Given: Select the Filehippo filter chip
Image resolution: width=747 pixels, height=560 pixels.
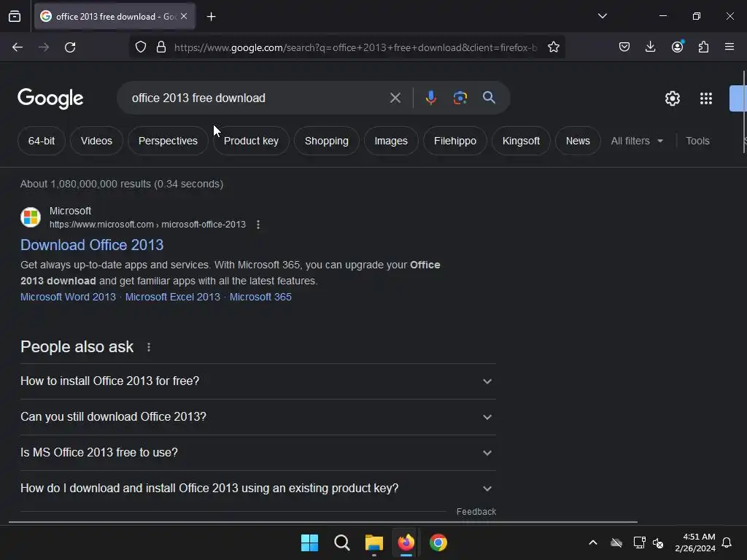Looking at the screenshot, I should [455, 141].
